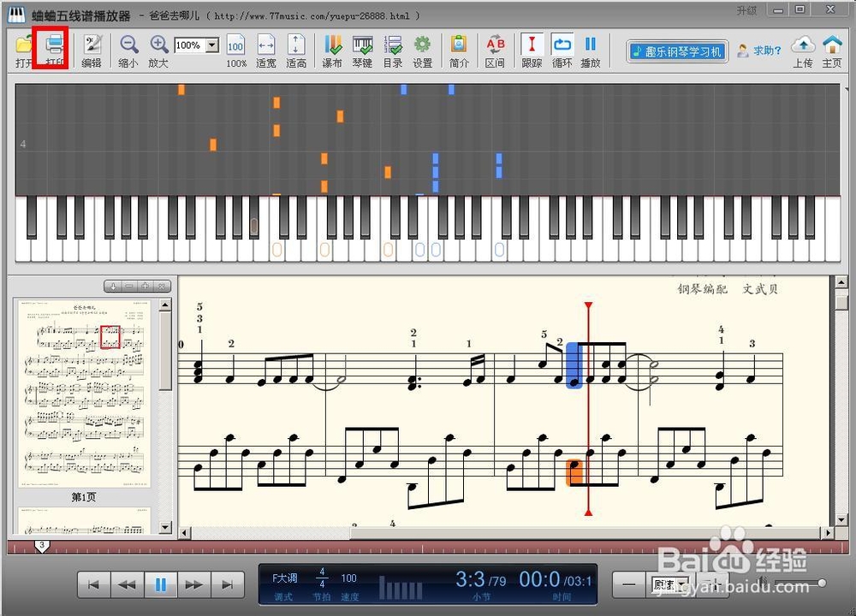
Task: Zoom out with the 缩小 magnifier
Action: (x=128, y=50)
